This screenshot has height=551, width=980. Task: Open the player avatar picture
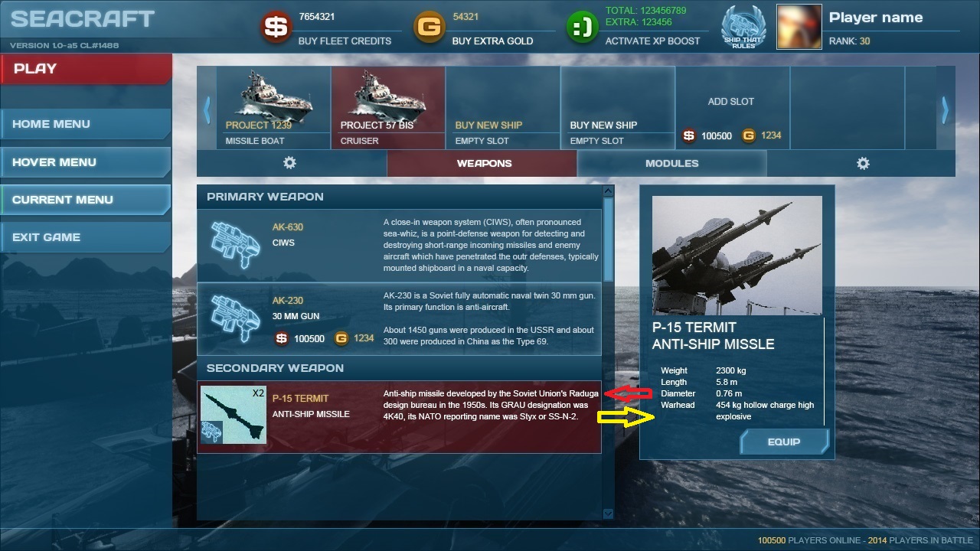point(799,26)
